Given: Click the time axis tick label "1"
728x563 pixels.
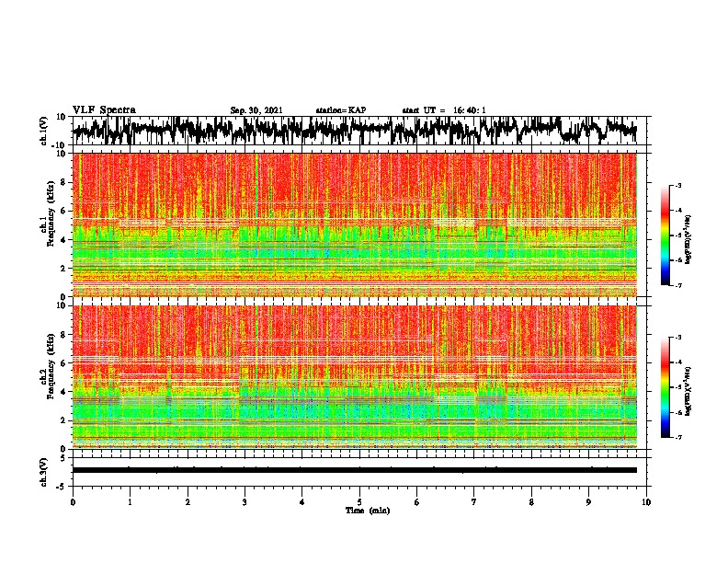Looking at the screenshot, I should pyautogui.click(x=130, y=502).
